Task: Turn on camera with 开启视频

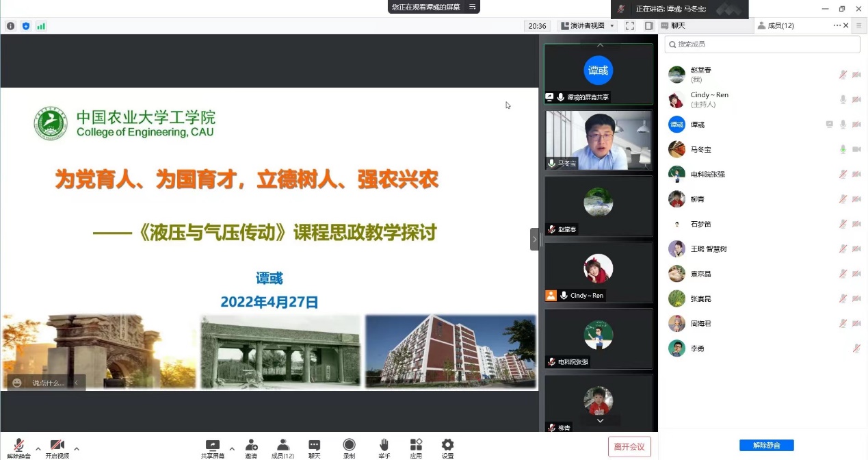Action: pos(57,448)
